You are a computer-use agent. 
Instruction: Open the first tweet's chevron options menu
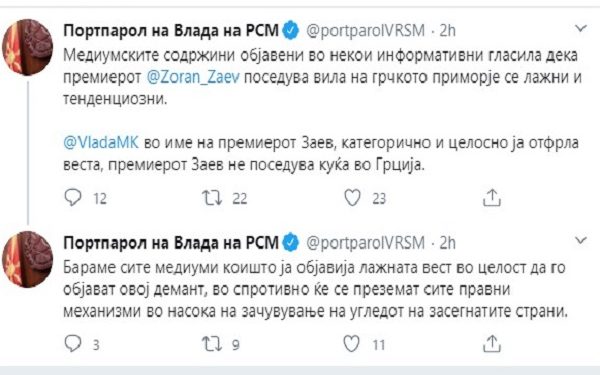[581, 28]
